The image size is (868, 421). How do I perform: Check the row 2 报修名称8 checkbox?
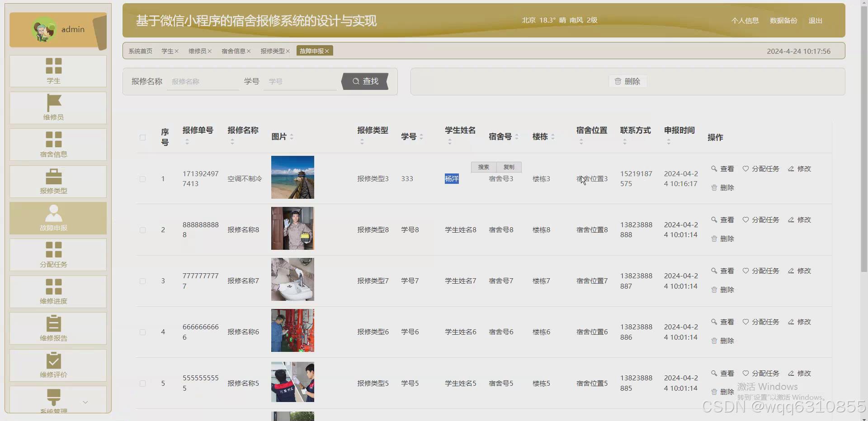pyautogui.click(x=142, y=230)
